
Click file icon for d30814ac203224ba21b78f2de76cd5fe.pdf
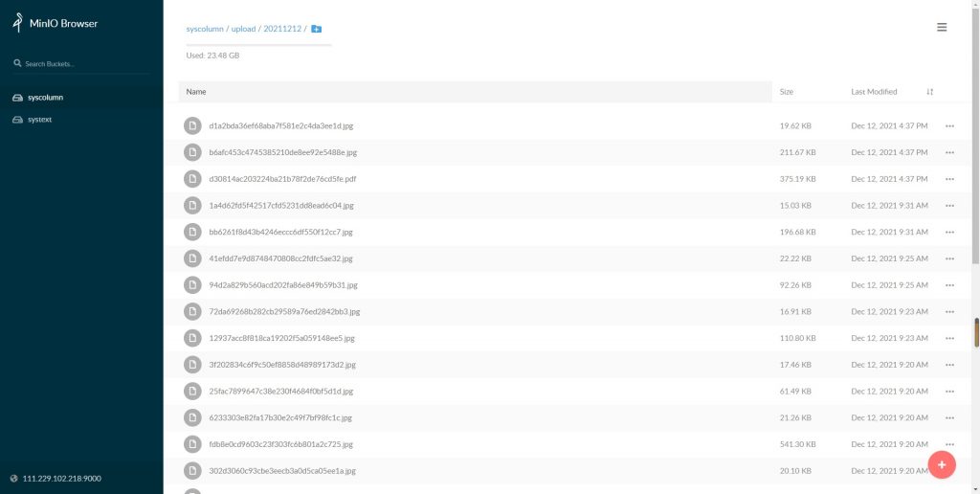pos(192,179)
